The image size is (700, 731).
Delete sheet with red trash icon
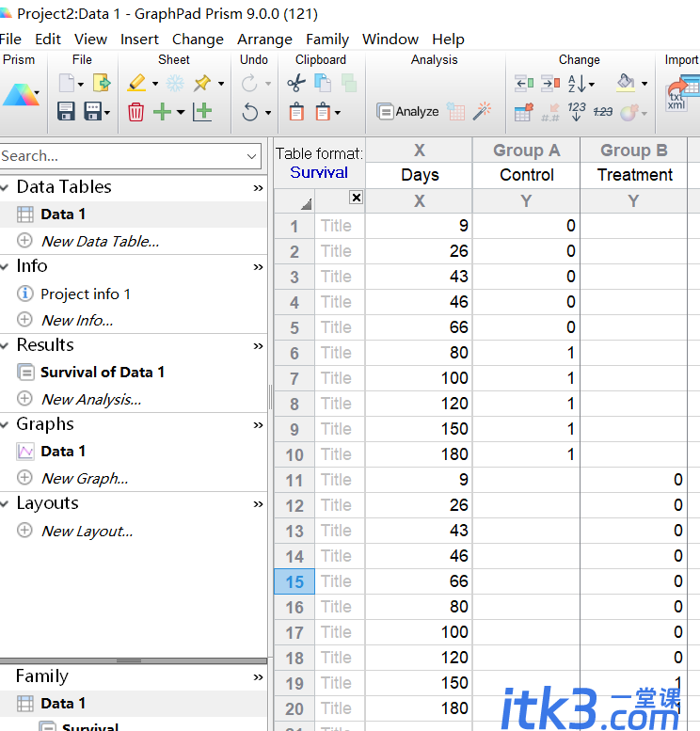click(135, 112)
